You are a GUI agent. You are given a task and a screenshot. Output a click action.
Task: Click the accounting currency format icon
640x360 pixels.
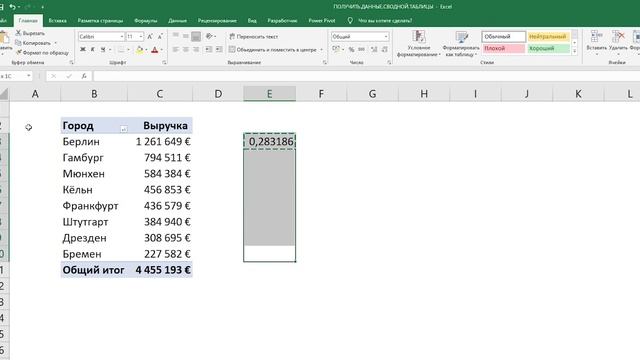(336, 49)
